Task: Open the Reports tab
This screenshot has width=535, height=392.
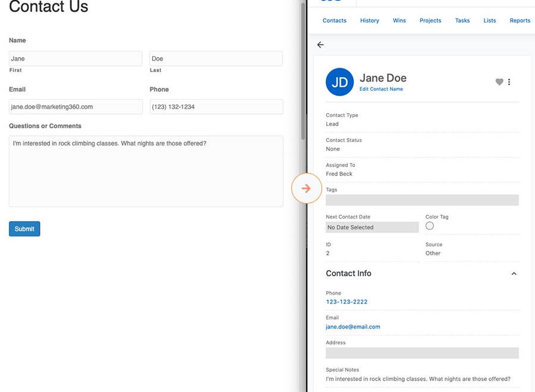Action: (x=520, y=20)
